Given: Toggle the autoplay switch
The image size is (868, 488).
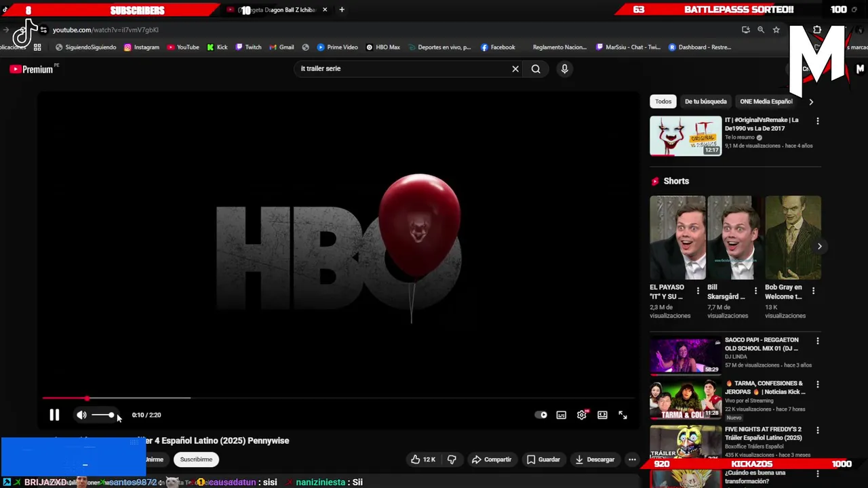Looking at the screenshot, I should 540,415.
